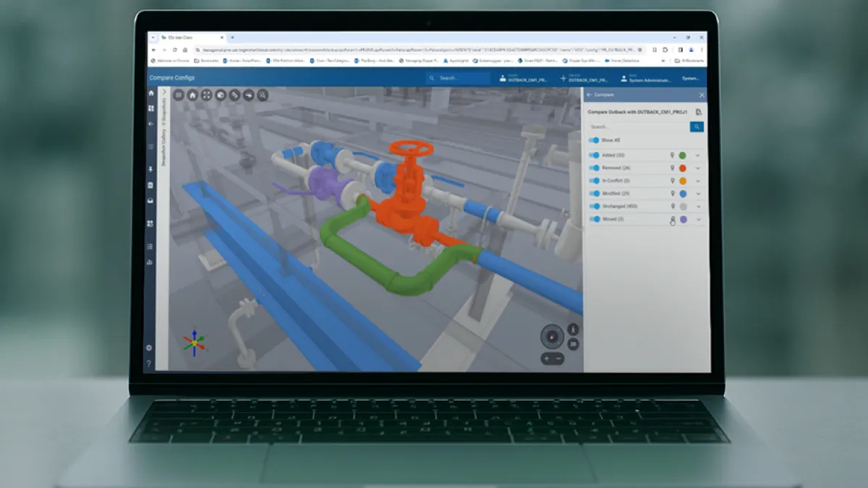
Task: Toggle off the Added items switch
Action: (x=594, y=155)
